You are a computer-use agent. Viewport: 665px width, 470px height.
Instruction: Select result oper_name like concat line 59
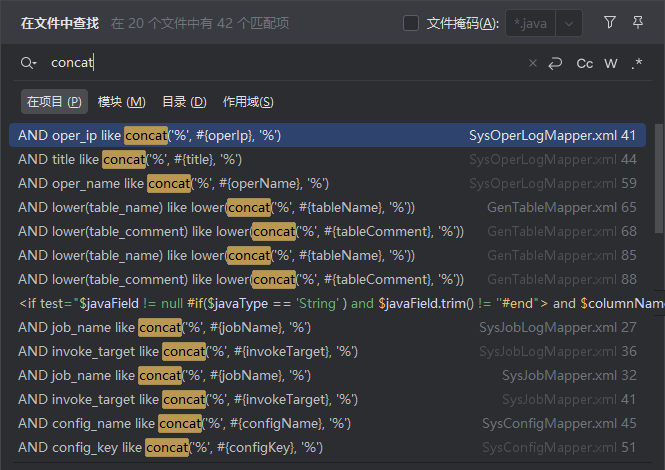(327, 183)
